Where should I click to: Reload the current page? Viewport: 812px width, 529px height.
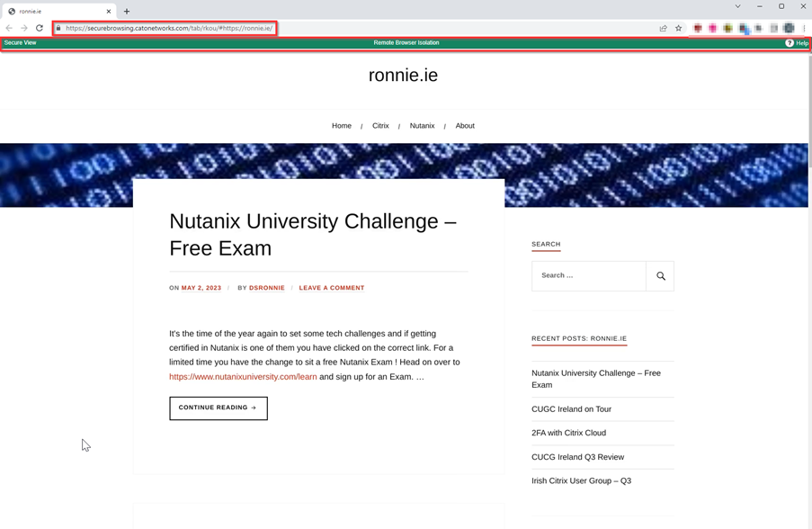click(40, 28)
